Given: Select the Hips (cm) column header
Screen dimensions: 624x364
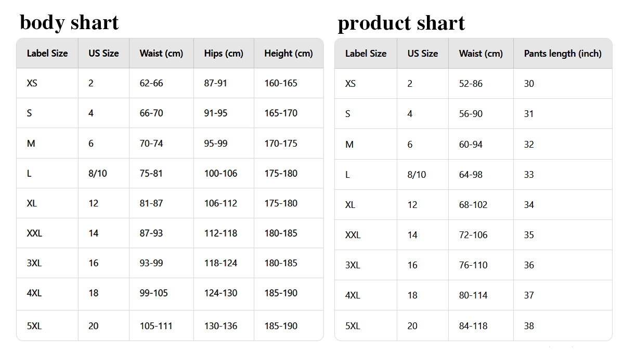Looking at the screenshot, I should pyautogui.click(x=224, y=53).
